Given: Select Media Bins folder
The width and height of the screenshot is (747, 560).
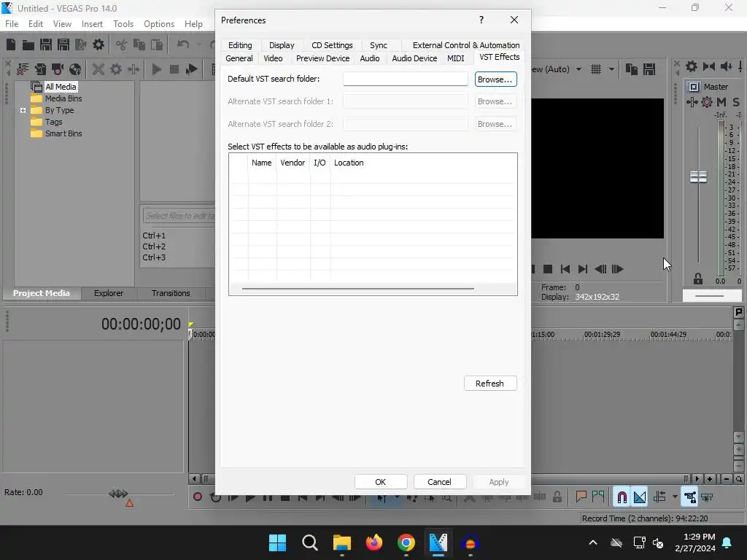Looking at the screenshot, I should coord(63,98).
